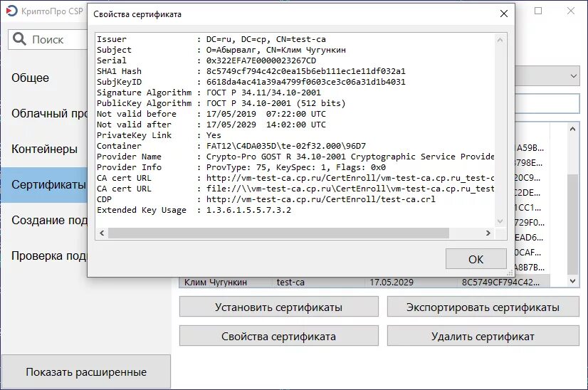The width and height of the screenshot is (588, 390).
Task: Open the Проверка подписи section
Action: coord(44,255)
